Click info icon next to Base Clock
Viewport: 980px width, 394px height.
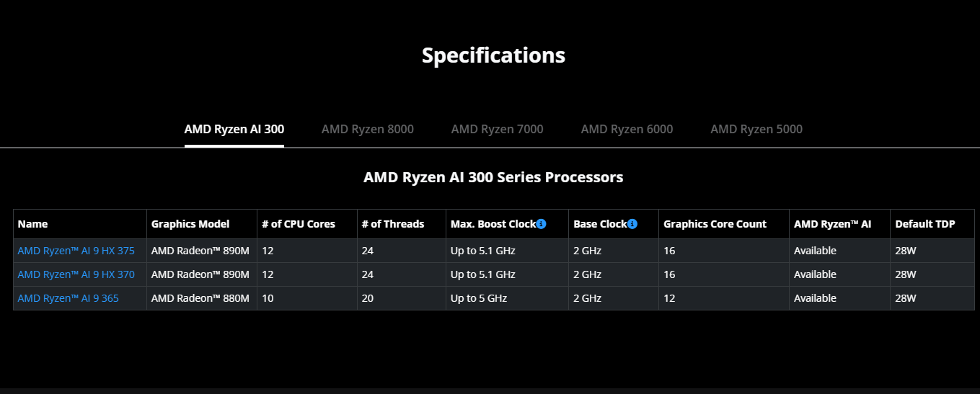coord(632,224)
